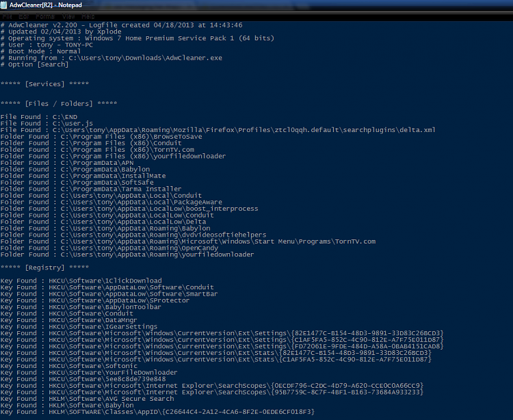Click the [Registry] section header
The height and width of the screenshot is (420, 513).
click(x=45, y=267)
